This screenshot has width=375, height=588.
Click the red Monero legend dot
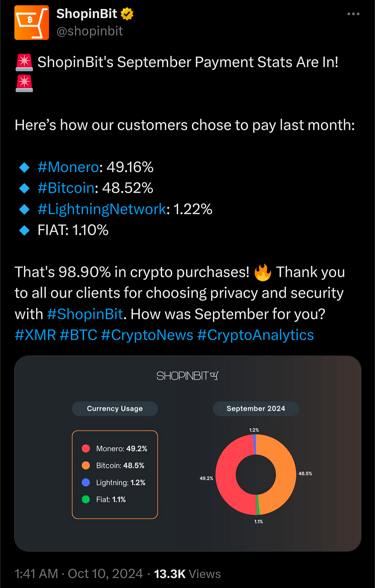[x=86, y=449]
